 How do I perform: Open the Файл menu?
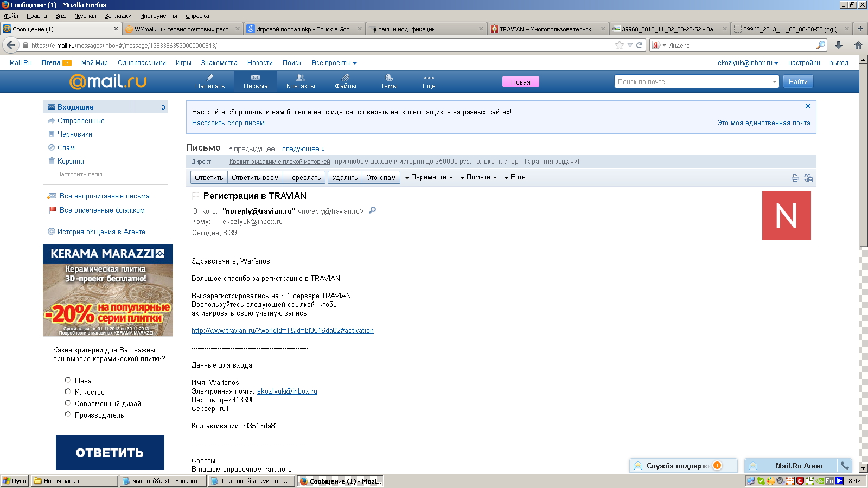tap(11, 16)
